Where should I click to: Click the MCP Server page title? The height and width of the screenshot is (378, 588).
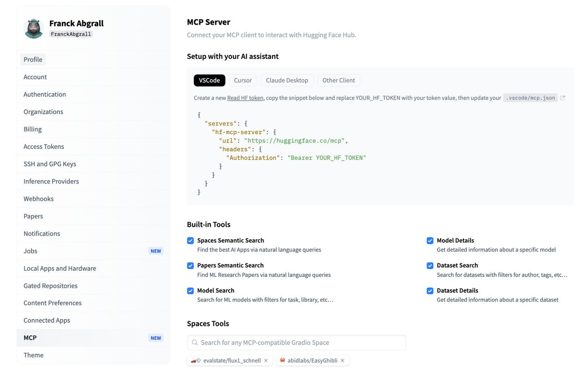[208, 22]
